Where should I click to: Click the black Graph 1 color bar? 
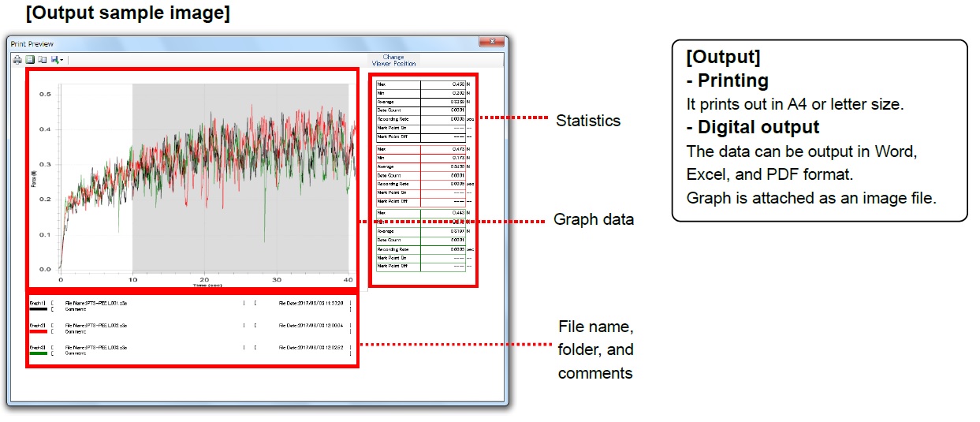tap(38, 308)
